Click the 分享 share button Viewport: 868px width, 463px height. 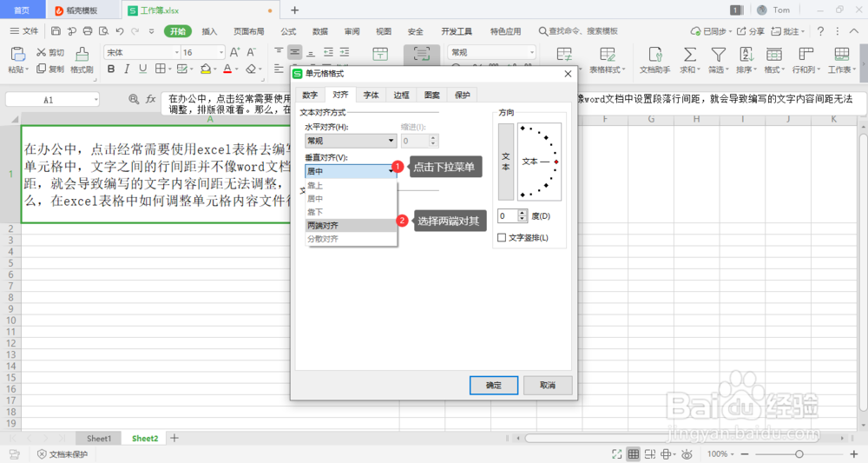(751, 31)
